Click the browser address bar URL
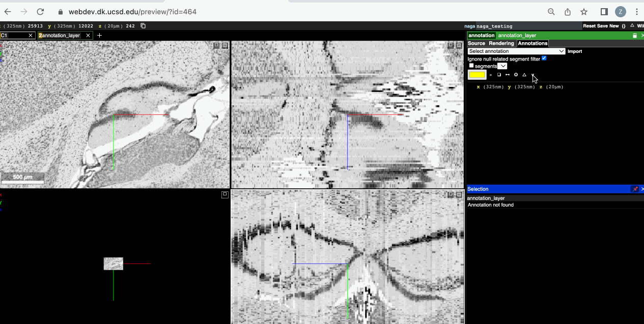644x324 pixels. tap(132, 12)
